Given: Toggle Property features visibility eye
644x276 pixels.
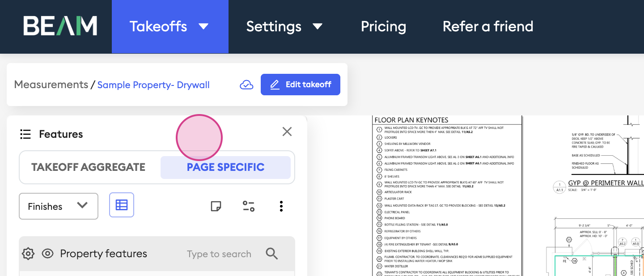Looking at the screenshot, I should click(x=47, y=254).
